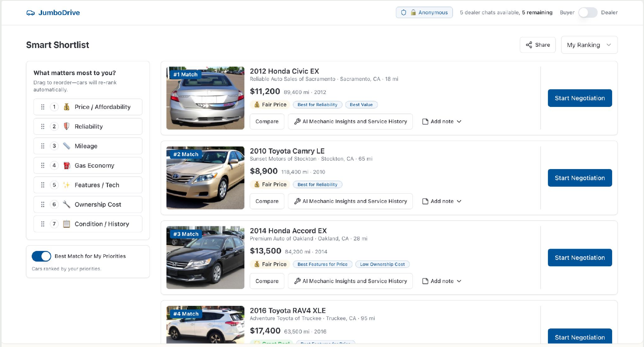Start Negotiation for 2014 Honda Accord EX
The image size is (644, 347).
(x=580, y=258)
